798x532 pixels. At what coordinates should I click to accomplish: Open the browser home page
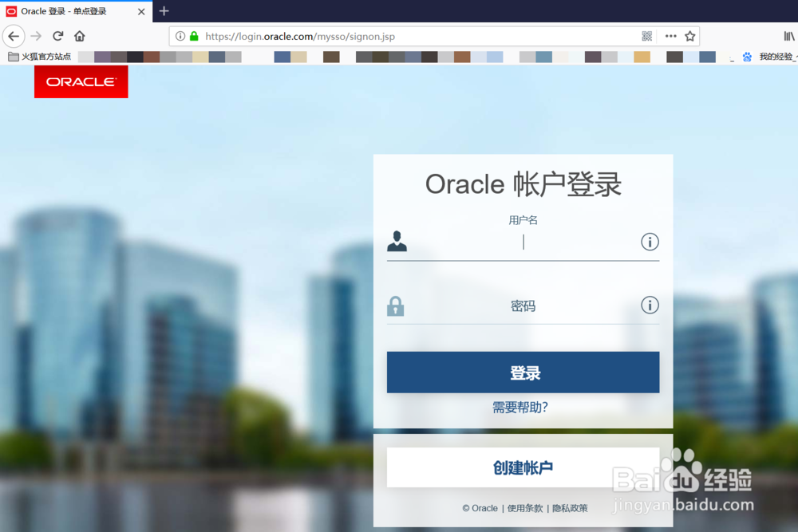click(79, 36)
